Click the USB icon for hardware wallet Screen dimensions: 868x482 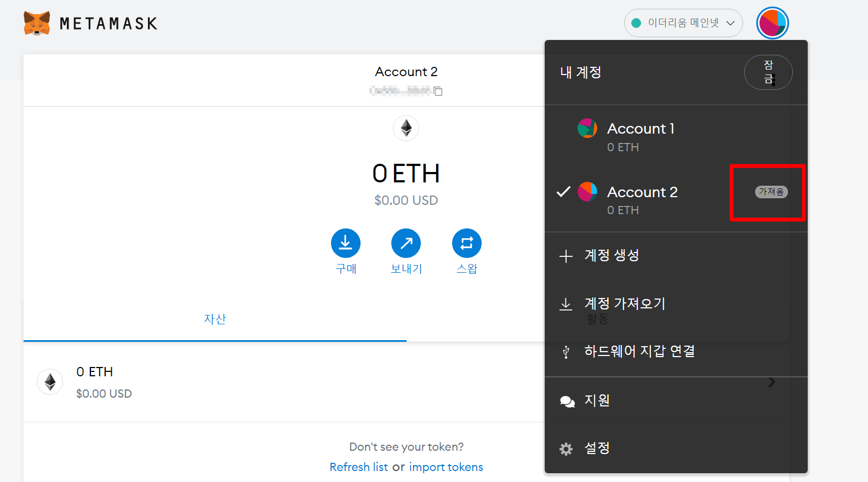(x=566, y=352)
